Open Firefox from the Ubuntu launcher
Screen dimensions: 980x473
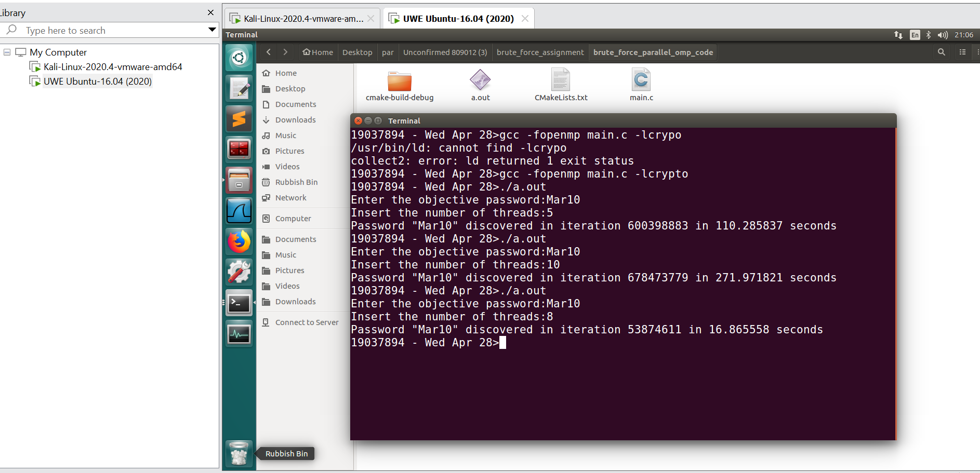click(x=239, y=242)
